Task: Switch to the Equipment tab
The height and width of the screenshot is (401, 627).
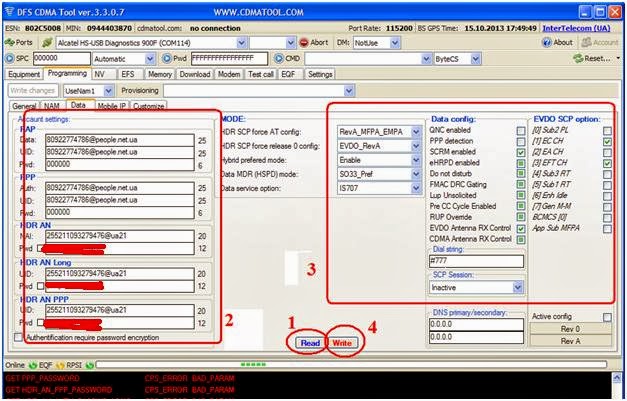Action: tap(24, 74)
